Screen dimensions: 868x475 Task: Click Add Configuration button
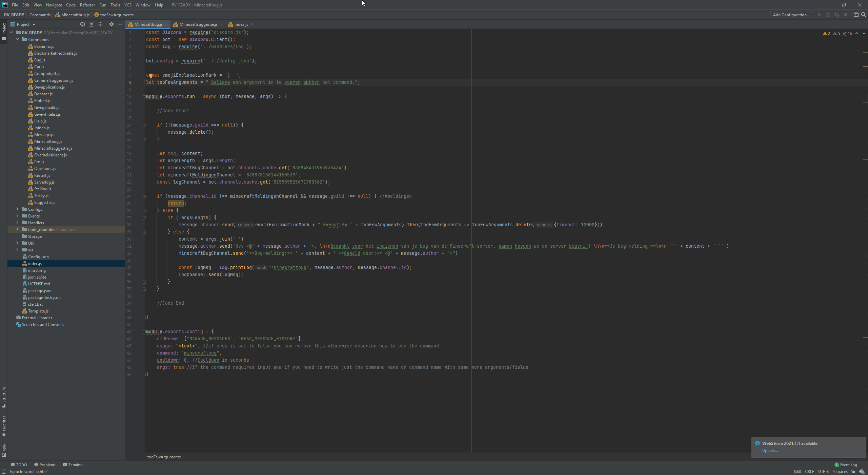[x=791, y=15]
